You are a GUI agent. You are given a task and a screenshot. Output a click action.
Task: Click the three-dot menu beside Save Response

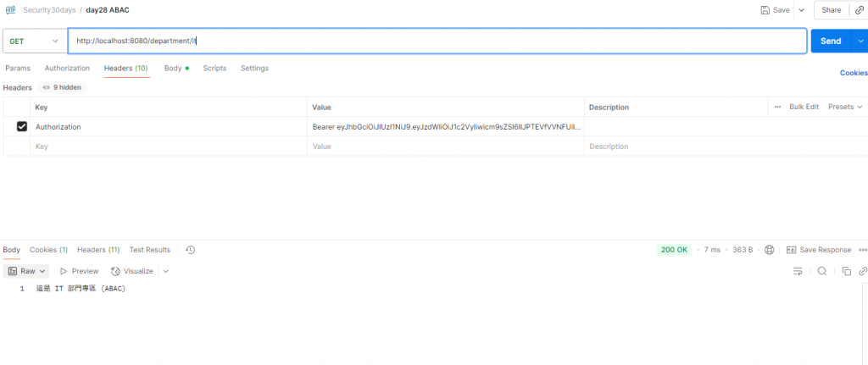tap(862, 250)
